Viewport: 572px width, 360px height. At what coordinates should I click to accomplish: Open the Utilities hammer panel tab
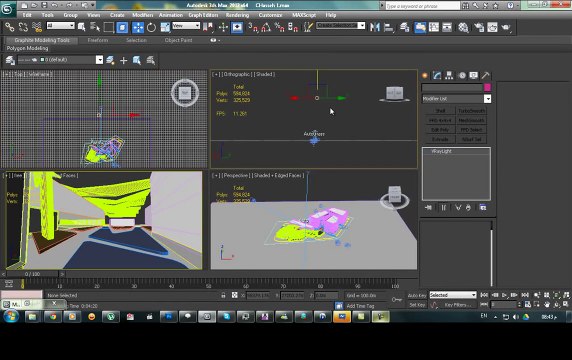click(x=485, y=76)
